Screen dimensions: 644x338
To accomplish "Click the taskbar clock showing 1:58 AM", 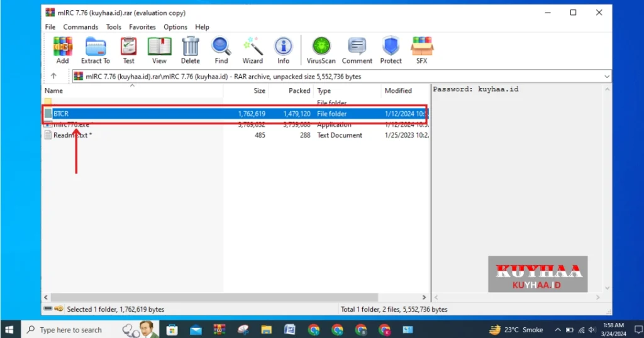I will click(614, 329).
